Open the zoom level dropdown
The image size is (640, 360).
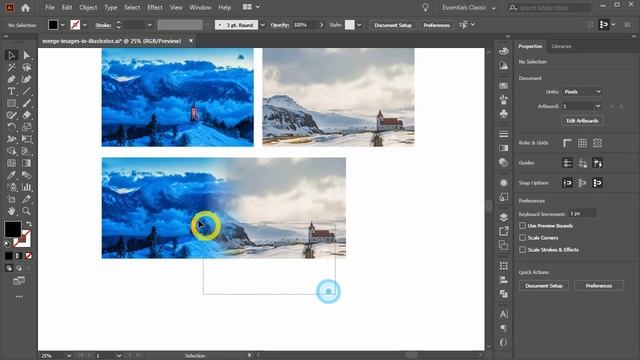point(69,356)
